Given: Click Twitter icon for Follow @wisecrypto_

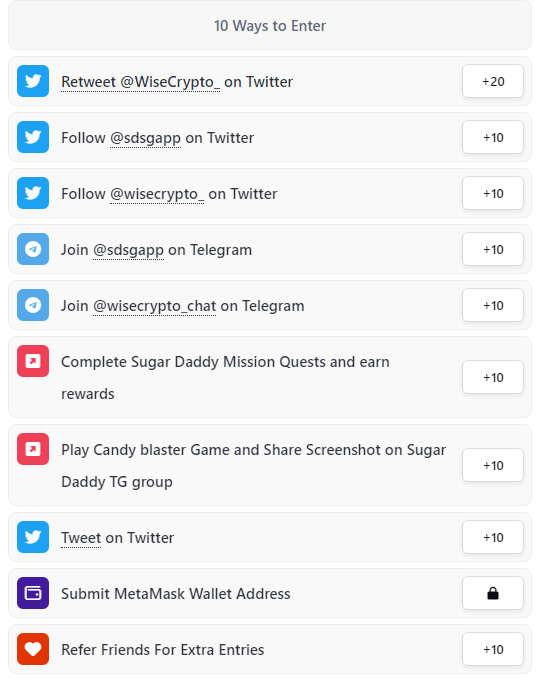Looking at the screenshot, I should pyautogui.click(x=33, y=193).
